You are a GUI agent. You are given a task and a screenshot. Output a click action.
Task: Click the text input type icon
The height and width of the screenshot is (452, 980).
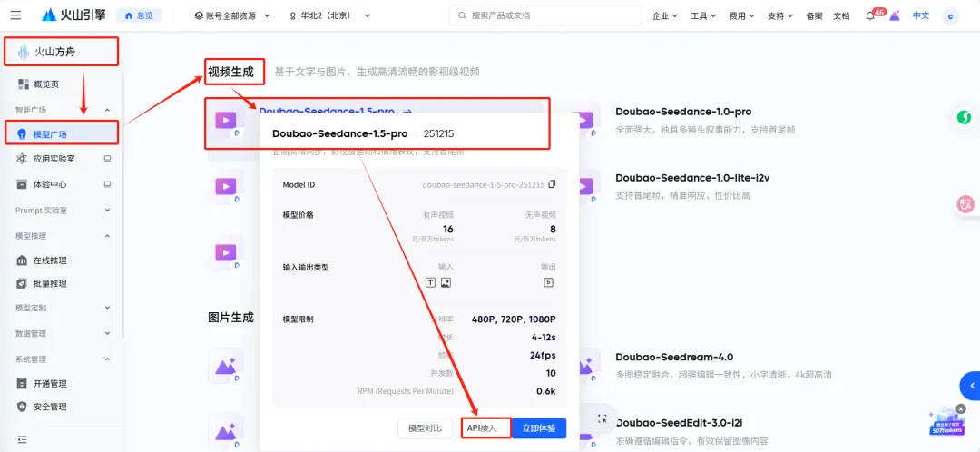pyautogui.click(x=430, y=282)
